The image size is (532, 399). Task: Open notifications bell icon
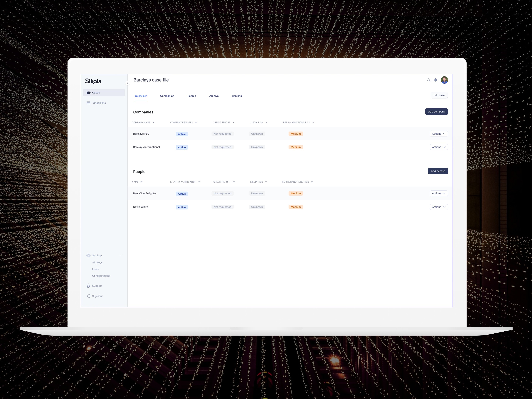[436, 80]
